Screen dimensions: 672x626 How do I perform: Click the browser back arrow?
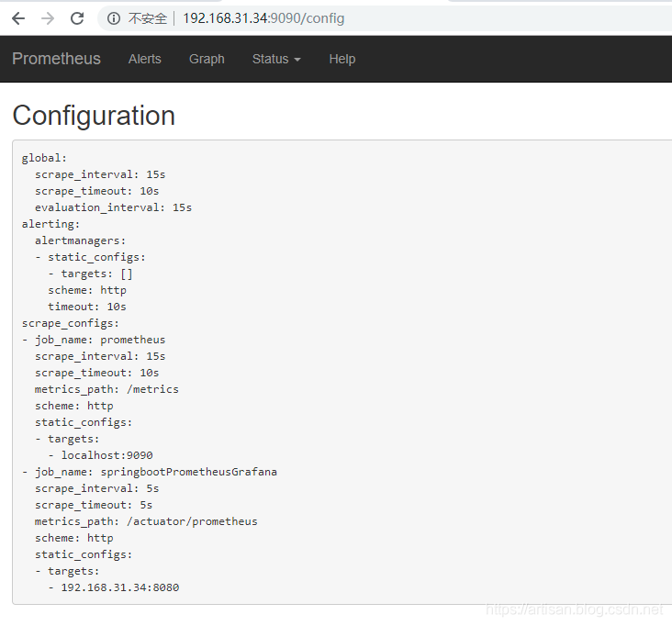pyautogui.click(x=18, y=18)
